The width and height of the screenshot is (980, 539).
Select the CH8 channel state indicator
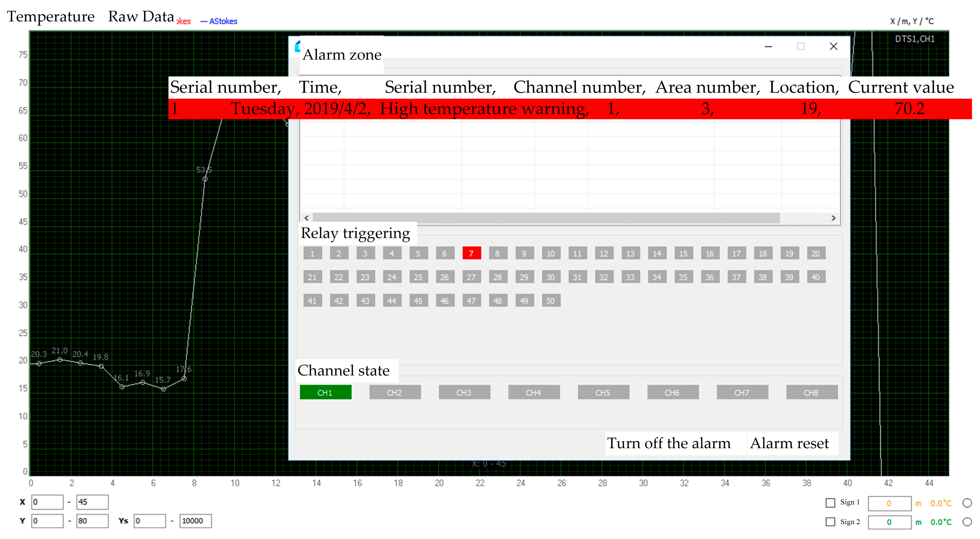[x=811, y=392]
